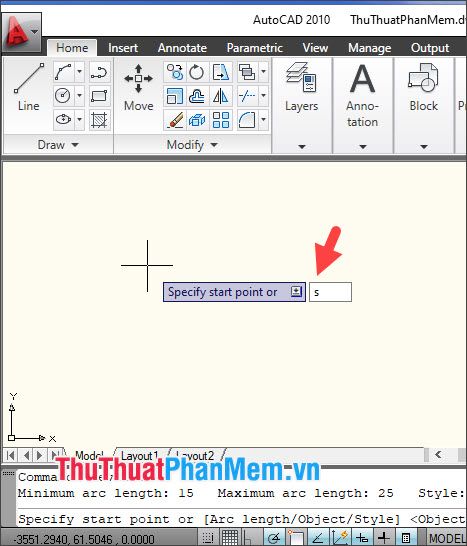This screenshot has height=546, width=467.
Task: Activate the Move tool
Action: tap(138, 87)
